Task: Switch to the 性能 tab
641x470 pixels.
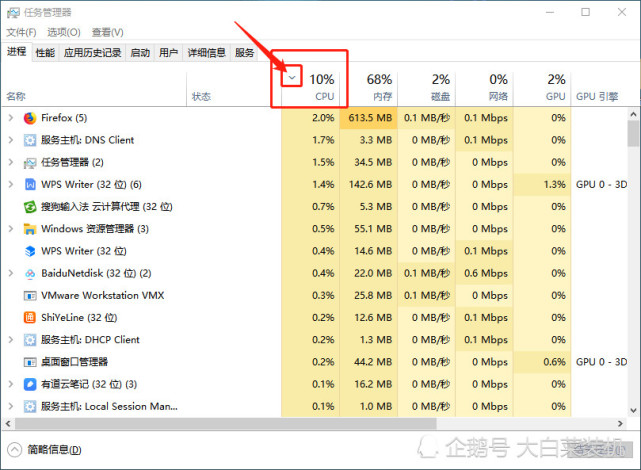Action: click(45, 53)
